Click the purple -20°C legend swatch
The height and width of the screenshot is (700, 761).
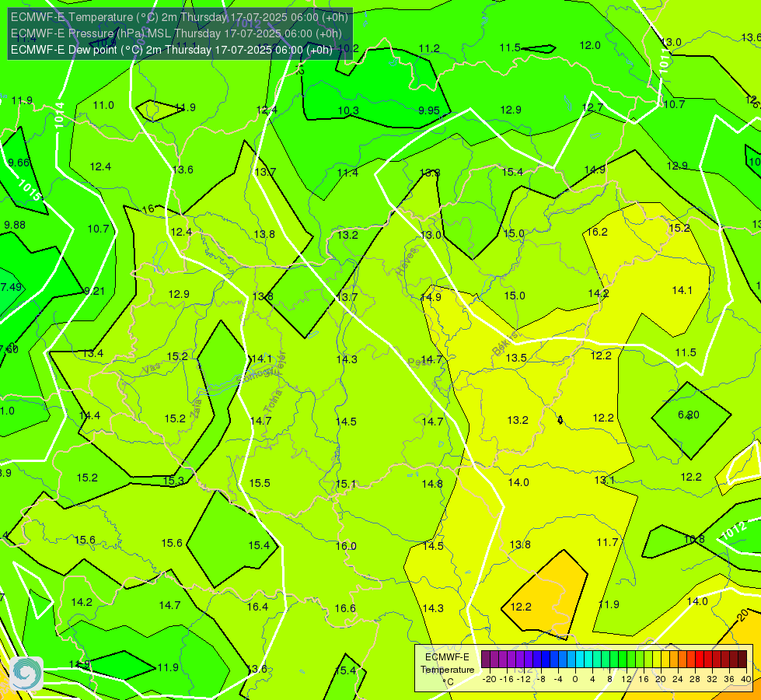(486, 660)
